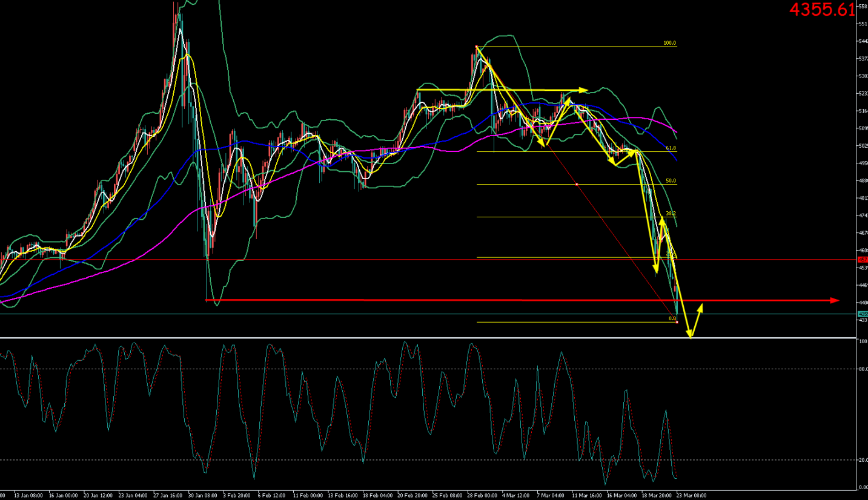Select the Fibonacci 100.0 level label
This screenshot has width=868, height=500.
[x=669, y=44]
